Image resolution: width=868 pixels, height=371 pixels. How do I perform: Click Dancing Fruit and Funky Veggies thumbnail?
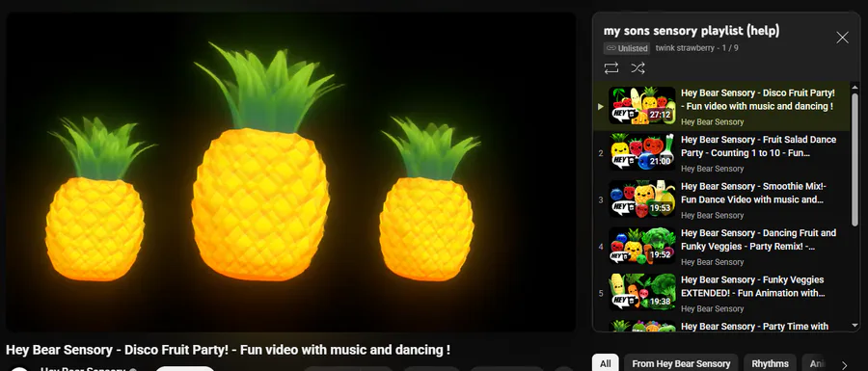(x=642, y=246)
